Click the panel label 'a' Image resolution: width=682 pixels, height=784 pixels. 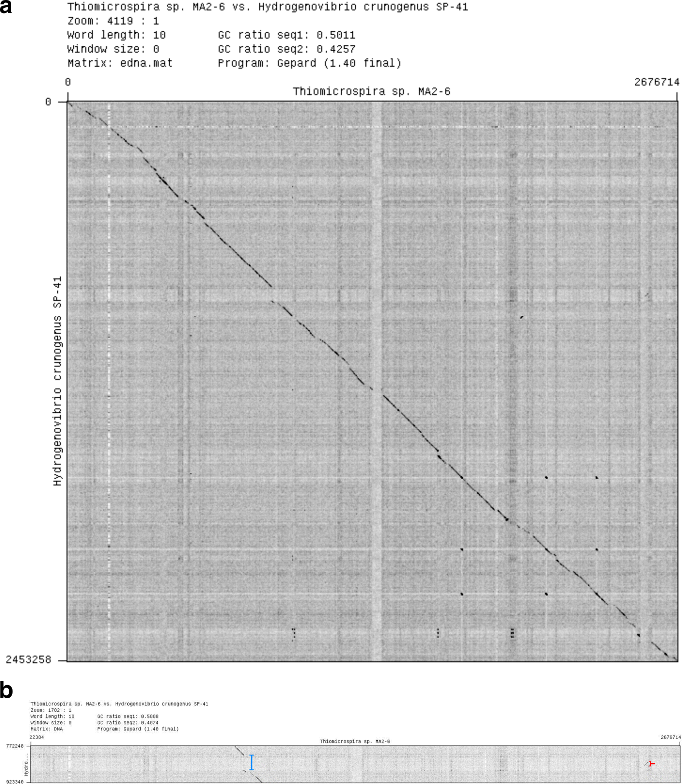coord(6,7)
